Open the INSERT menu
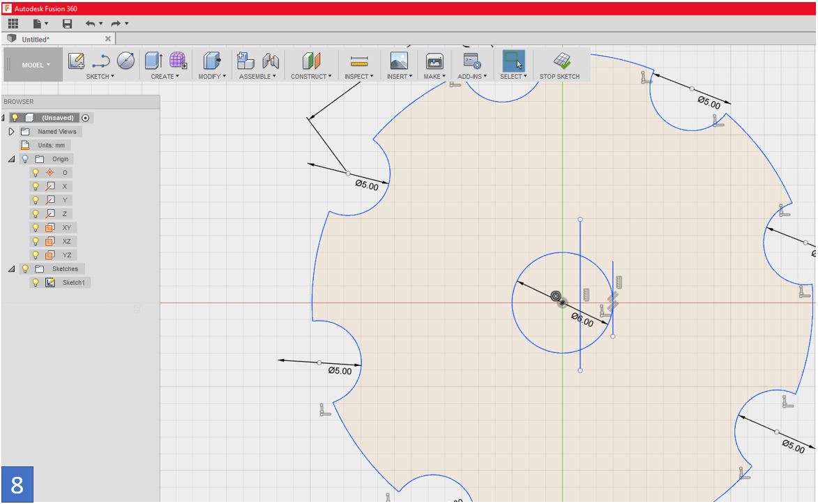818x504 pixels. pos(399,76)
